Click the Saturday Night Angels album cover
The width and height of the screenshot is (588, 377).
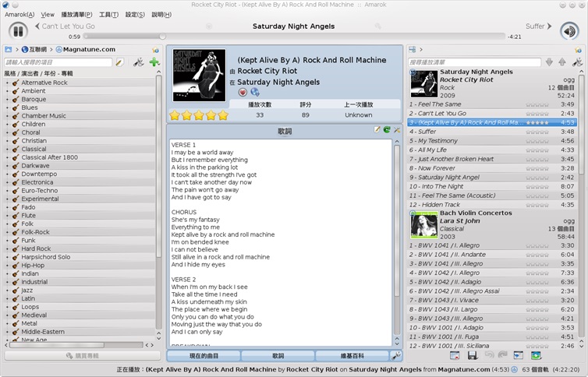click(x=199, y=76)
